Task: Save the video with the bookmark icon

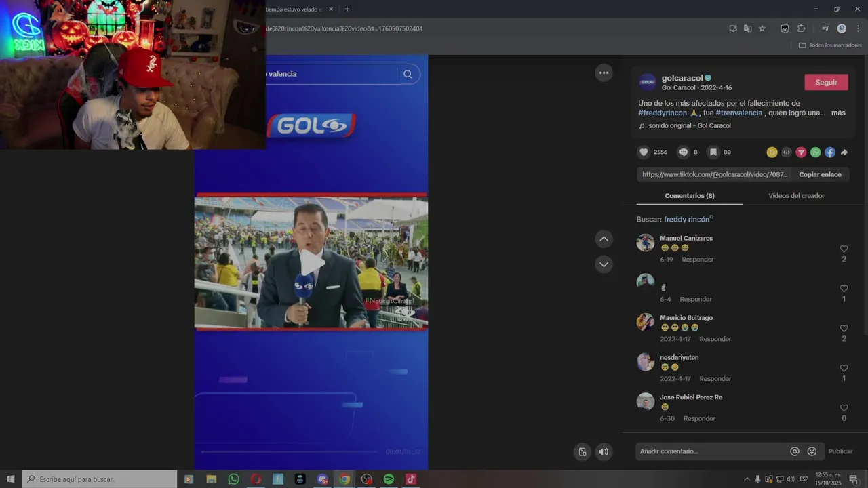Action: click(x=713, y=152)
